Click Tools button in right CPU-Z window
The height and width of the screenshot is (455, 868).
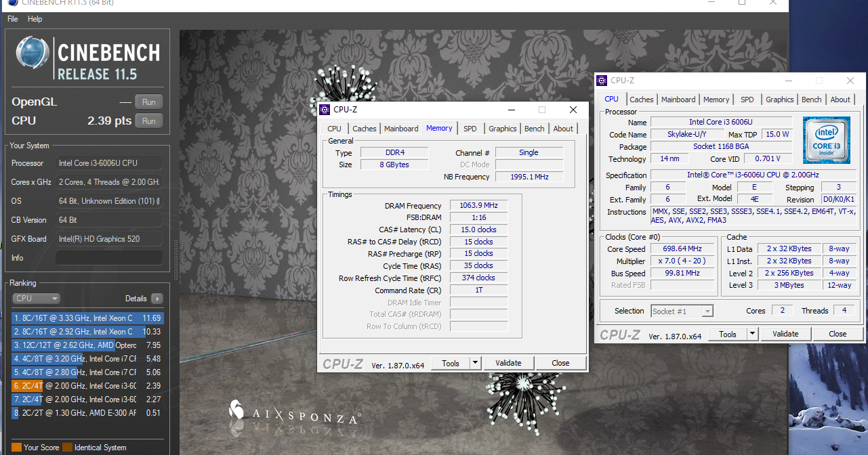coord(728,334)
